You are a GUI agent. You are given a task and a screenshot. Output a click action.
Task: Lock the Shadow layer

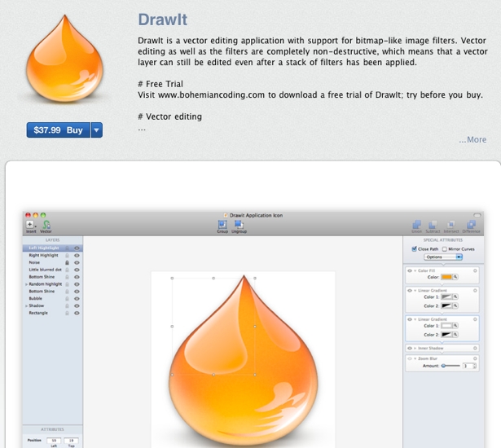(x=67, y=306)
